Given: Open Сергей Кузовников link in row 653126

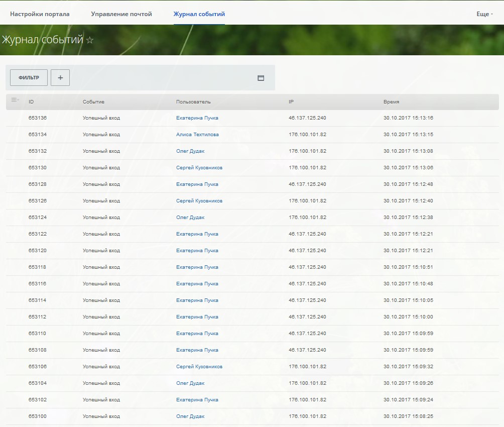Looking at the screenshot, I should (x=199, y=201).
